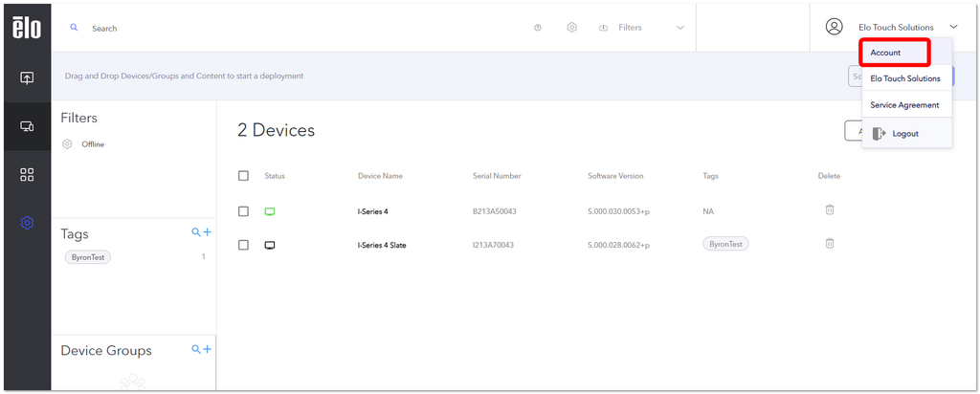Click the top bar settings gear icon
The height and width of the screenshot is (394, 980).
point(571,28)
